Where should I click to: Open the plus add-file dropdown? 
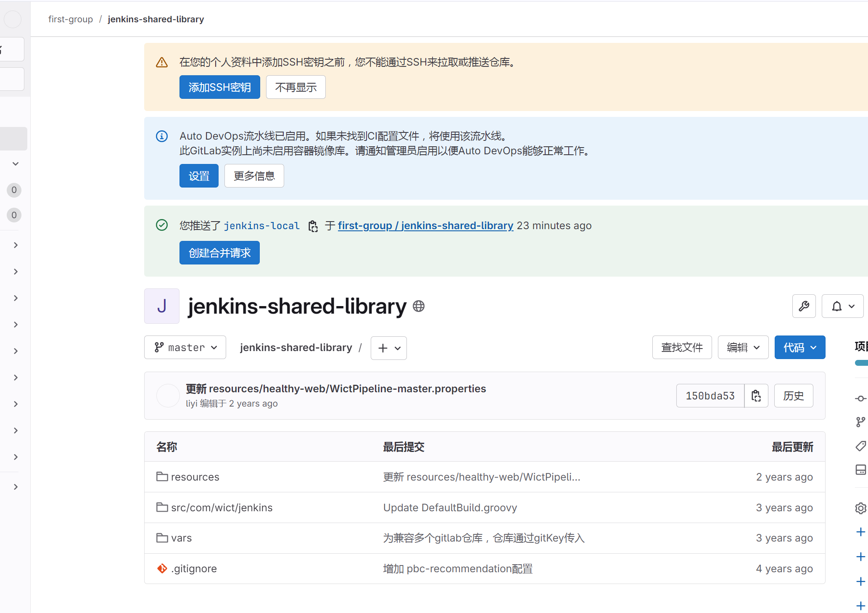[x=388, y=348]
